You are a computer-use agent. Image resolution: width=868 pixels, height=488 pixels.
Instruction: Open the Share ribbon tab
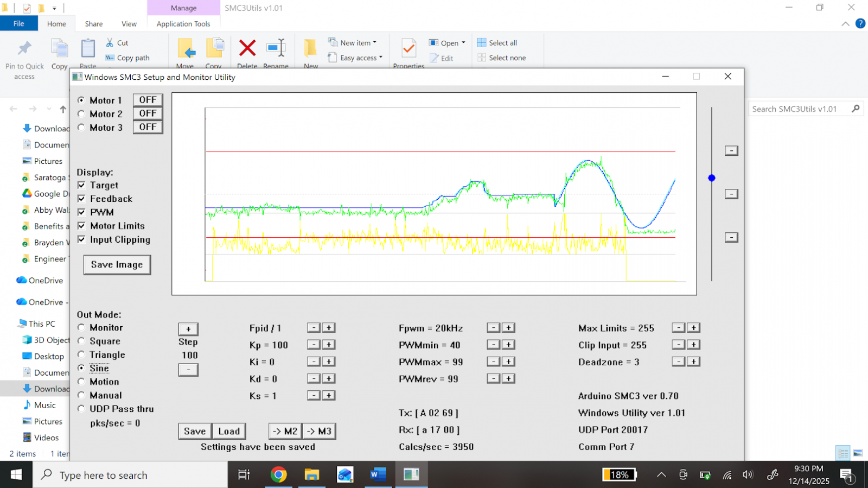pos(94,24)
